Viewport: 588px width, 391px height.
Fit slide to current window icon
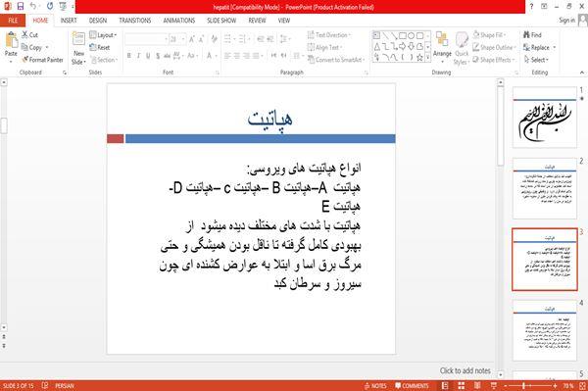(582, 386)
